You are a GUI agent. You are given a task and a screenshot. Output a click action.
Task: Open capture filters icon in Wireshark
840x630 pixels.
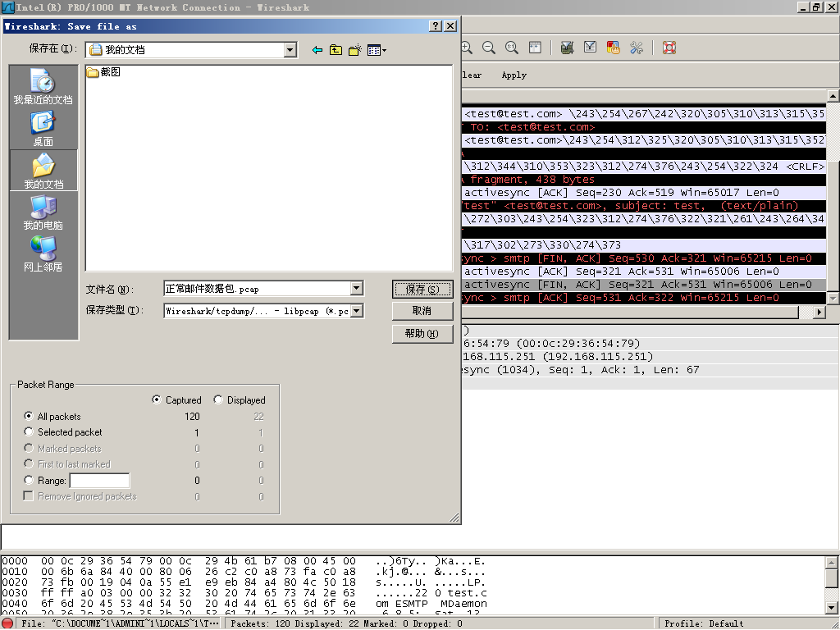point(568,48)
